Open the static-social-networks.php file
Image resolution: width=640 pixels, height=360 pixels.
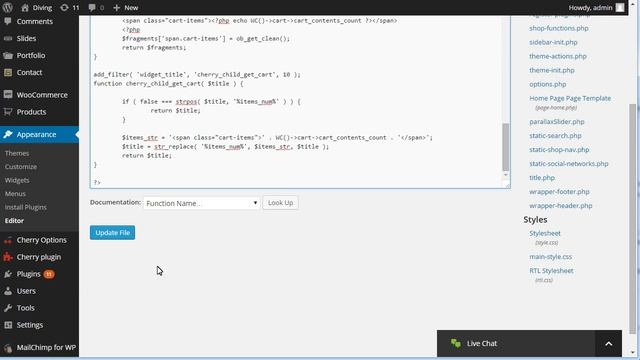569,164
